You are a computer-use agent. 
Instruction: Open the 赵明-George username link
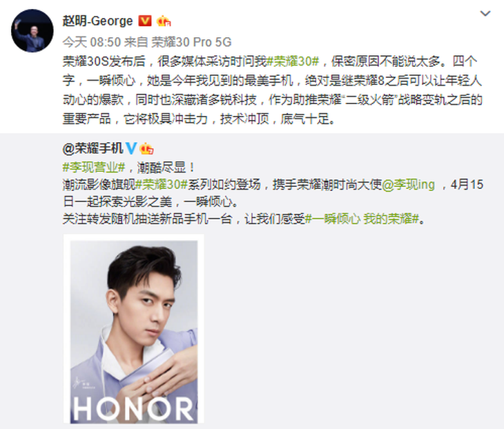pos(98,21)
